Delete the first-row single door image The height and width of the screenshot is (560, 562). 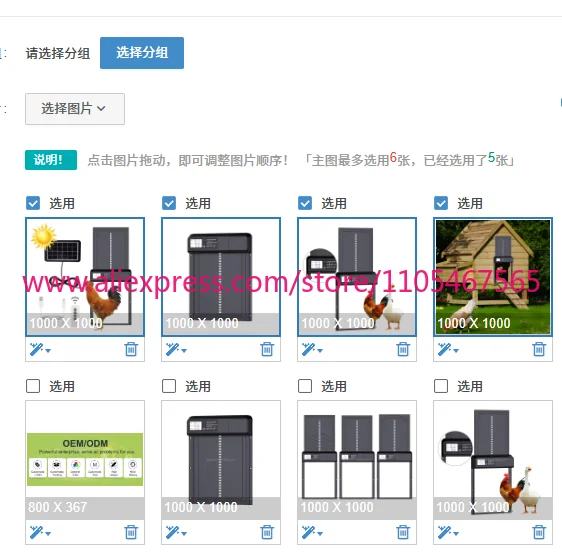pyautogui.click(x=267, y=349)
